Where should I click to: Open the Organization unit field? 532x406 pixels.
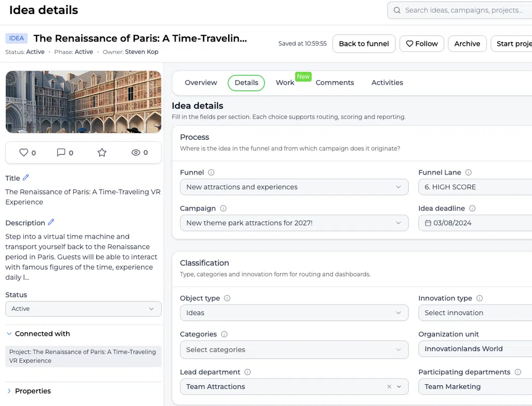[x=475, y=349]
